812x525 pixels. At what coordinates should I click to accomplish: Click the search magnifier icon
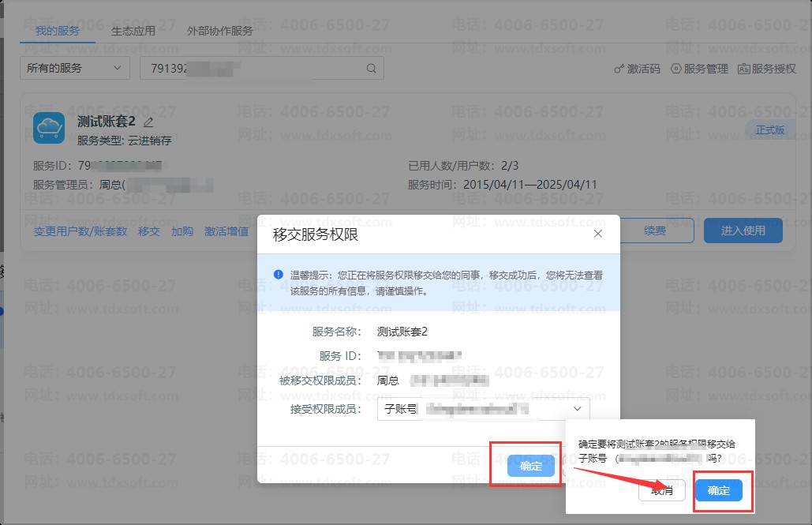pyautogui.click(x=372, y=68)
